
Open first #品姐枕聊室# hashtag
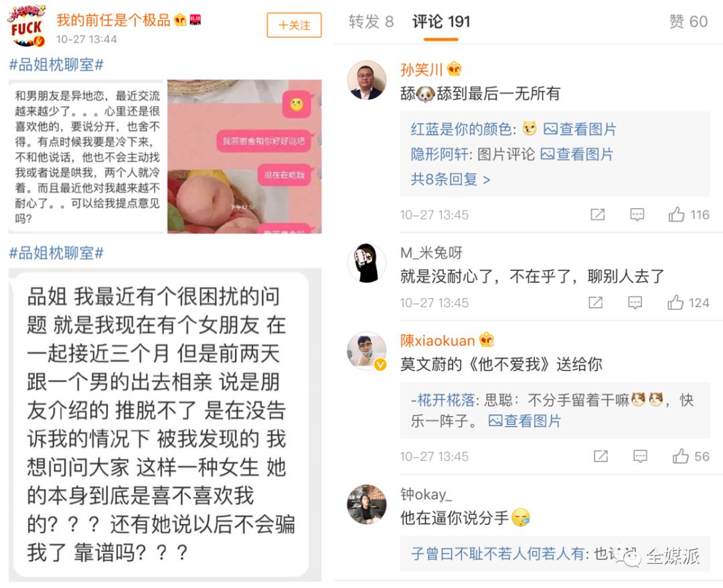[x=56, y=65]
